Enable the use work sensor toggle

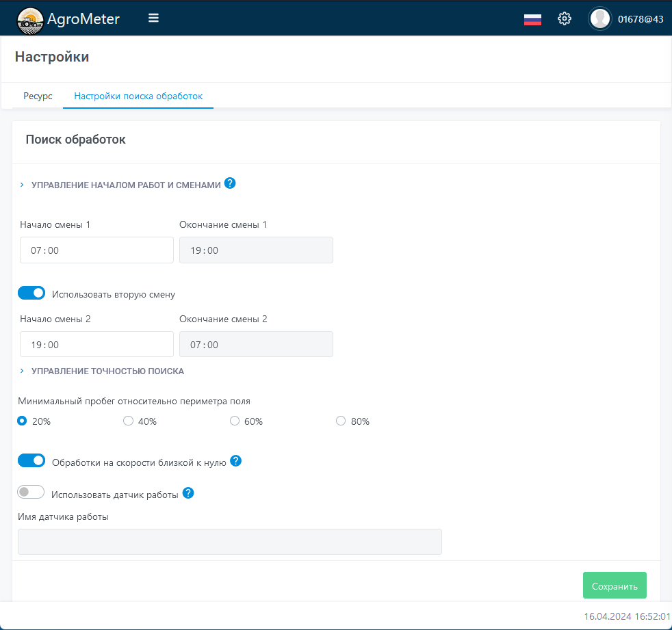coord(31,493)
